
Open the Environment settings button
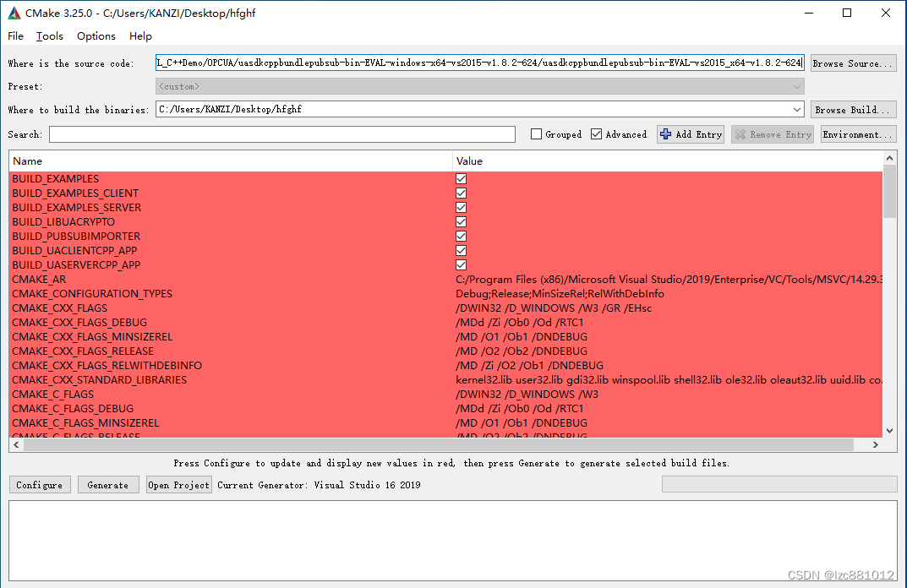coord(859,134)
